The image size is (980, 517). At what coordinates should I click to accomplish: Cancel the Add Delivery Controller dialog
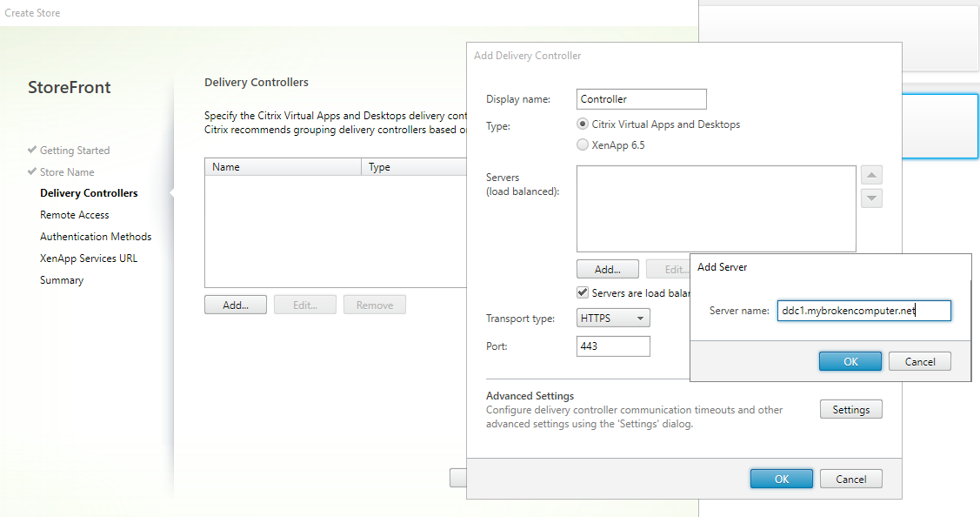(x=850, y=479)
